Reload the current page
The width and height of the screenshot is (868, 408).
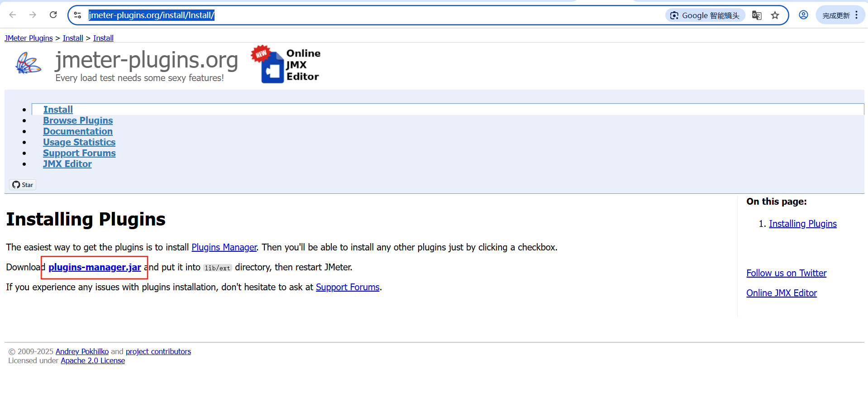53,15
